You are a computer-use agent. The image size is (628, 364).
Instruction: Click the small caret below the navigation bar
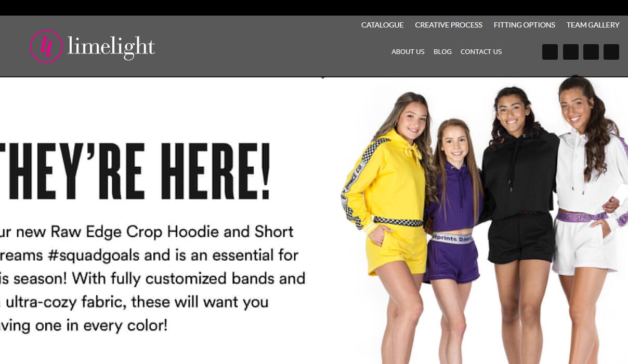pyautogui.click(x=323, y=78)
